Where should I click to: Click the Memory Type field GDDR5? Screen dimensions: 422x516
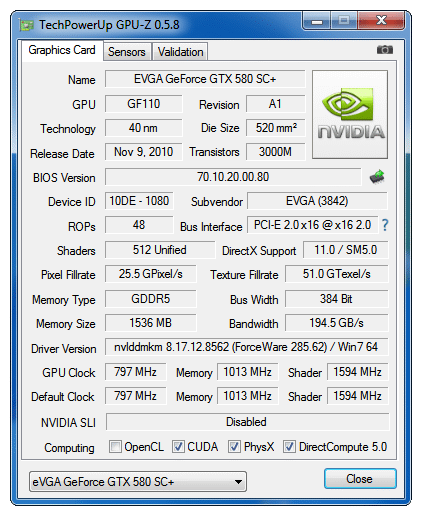click(151, 299)
